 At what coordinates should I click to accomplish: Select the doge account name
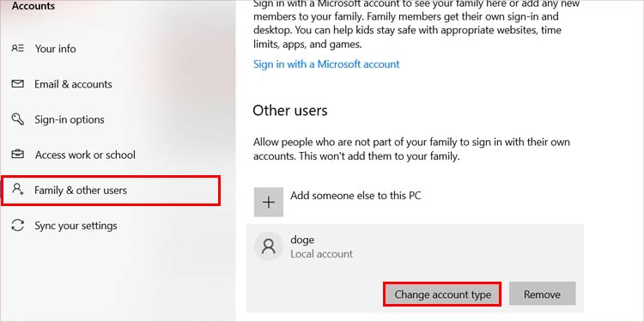(x=302, y=240)
